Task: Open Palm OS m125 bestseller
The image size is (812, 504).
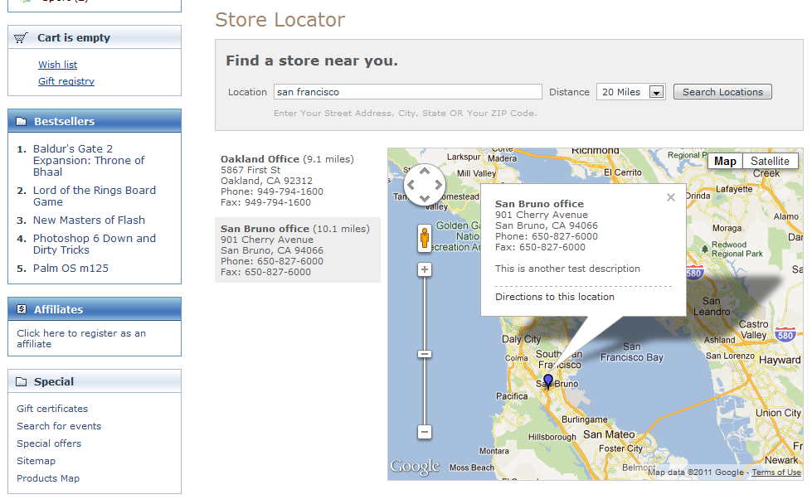Action: [x=71, y=269]
